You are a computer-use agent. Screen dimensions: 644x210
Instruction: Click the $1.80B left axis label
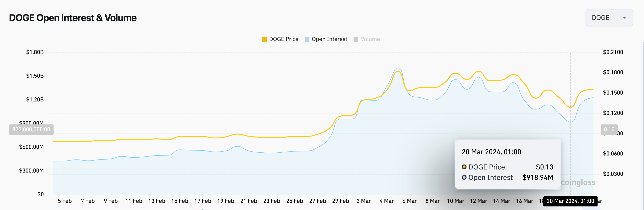point(35,52)
